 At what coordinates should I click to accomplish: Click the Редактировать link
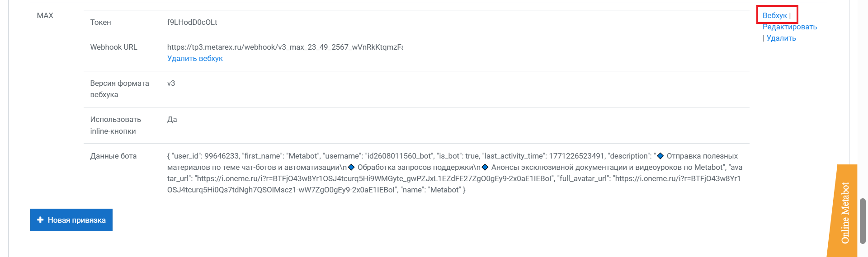coord(789,27)
